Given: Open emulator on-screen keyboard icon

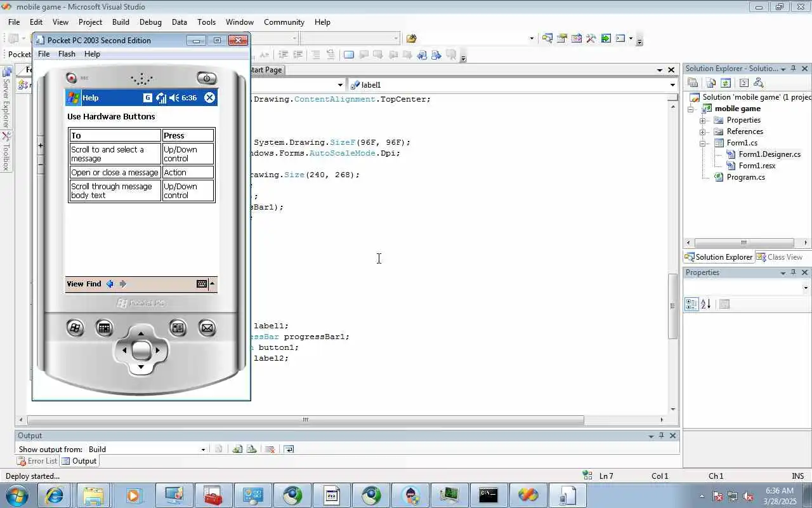Looking at the screenshot, I should tap(202, 284).
